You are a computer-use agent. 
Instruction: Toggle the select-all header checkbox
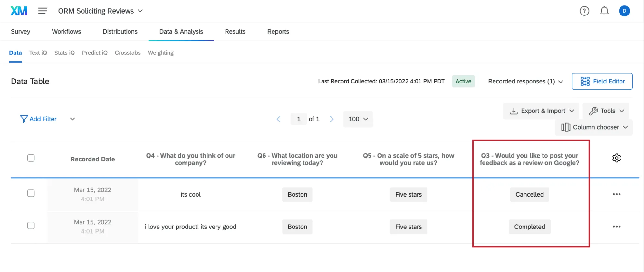point(31,158)
